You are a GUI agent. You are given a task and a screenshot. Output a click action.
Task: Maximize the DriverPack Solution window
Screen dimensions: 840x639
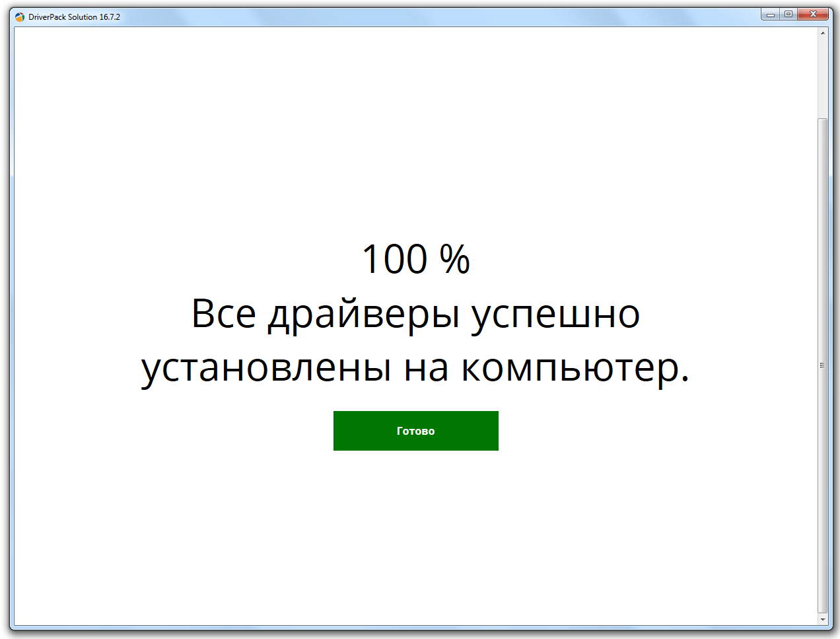click(x=788, y=15)
